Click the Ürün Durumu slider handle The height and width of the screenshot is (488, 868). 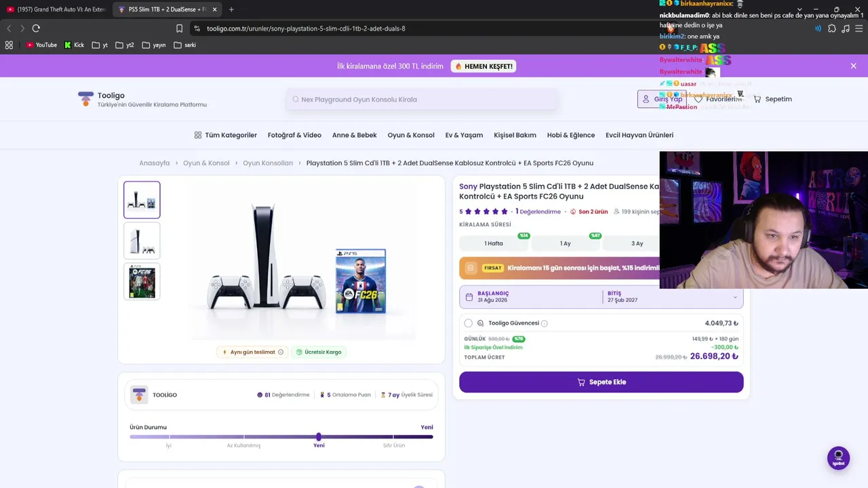pos(319,436)
